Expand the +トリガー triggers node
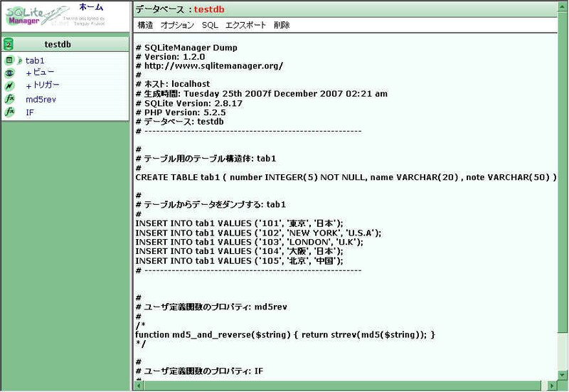 coord(43,85)
